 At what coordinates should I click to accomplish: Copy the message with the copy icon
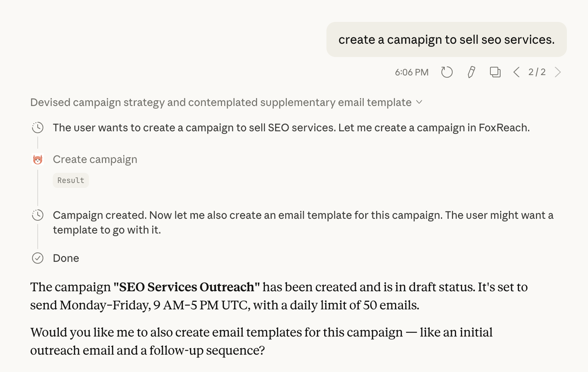coord(495,72)
